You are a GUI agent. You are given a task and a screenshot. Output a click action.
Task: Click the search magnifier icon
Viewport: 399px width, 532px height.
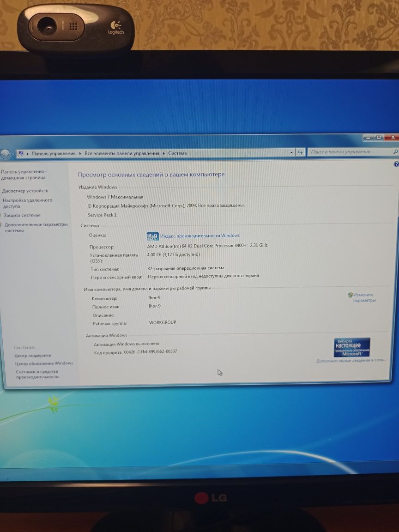pos(395,151)
